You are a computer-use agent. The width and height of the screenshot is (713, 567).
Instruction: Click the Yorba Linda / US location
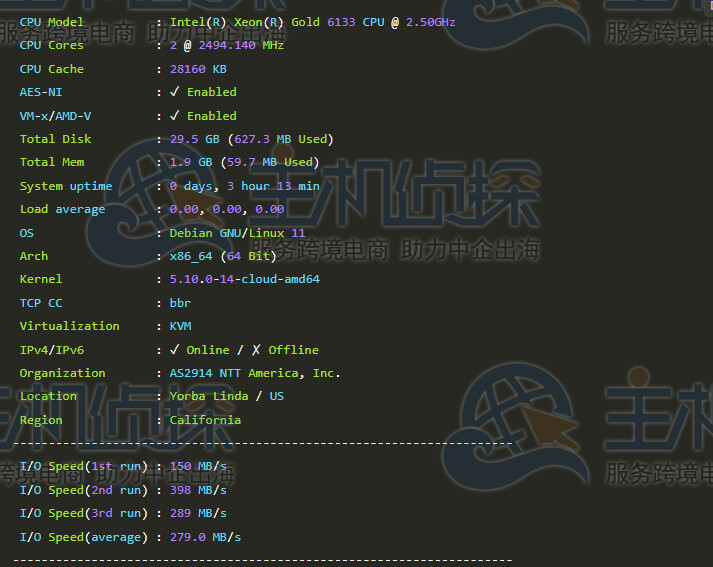click(226, 396)
